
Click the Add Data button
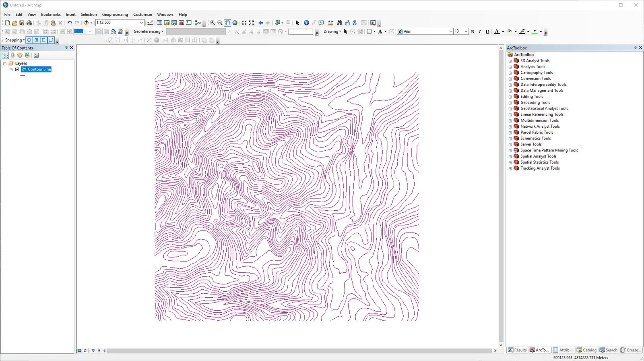click(x=86, y=23)
